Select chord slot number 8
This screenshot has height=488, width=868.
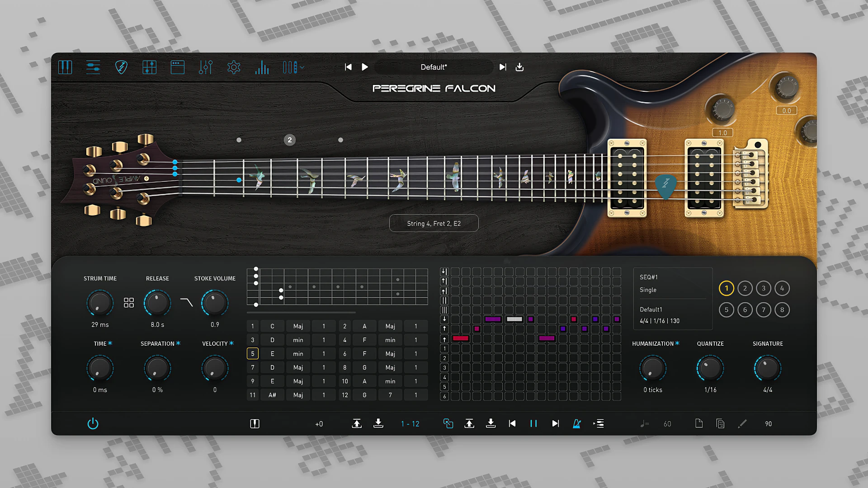(345, 367)
